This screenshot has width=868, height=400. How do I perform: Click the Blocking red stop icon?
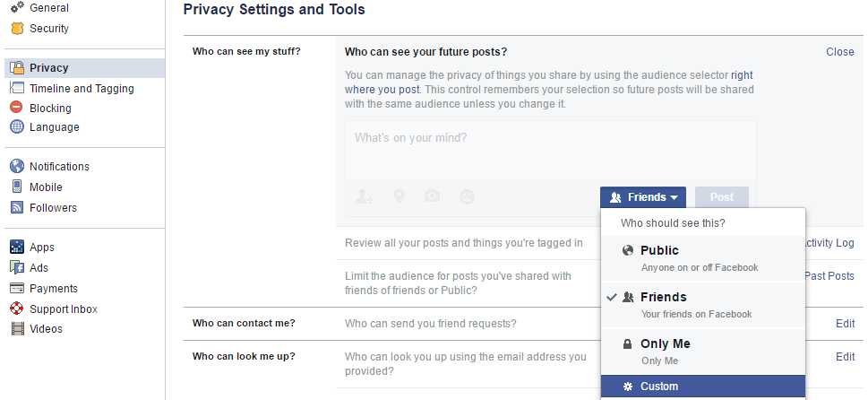16,108
